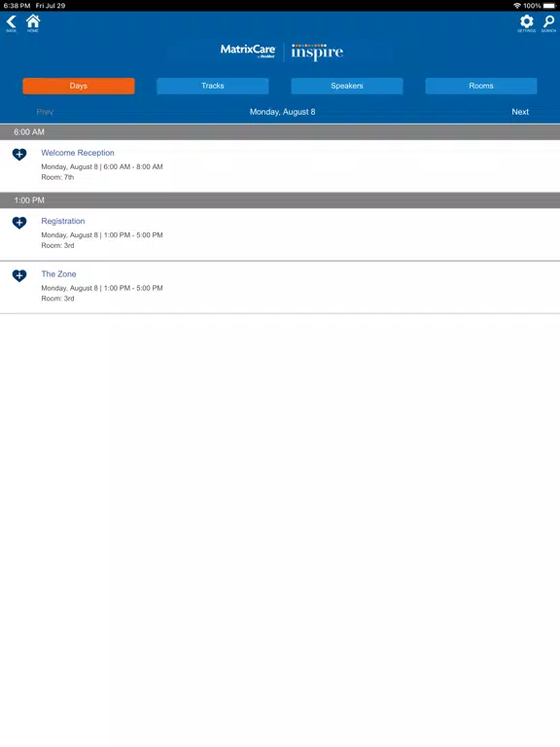
Task: Go to Prev day
Action: click(45, 112)
